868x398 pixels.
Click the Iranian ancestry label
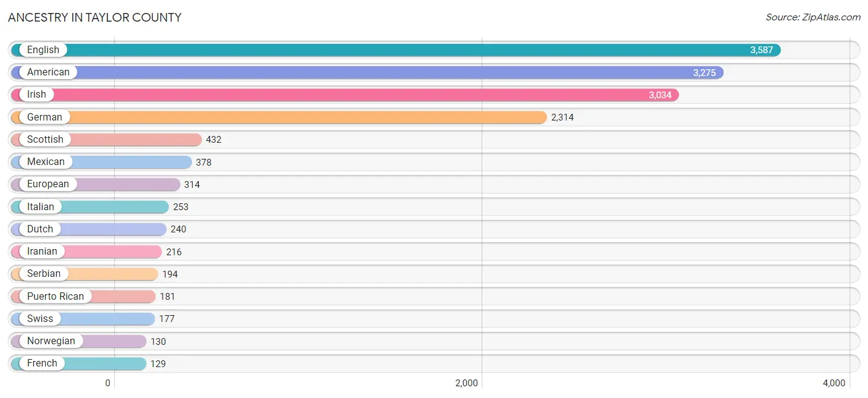coord(42,252)
